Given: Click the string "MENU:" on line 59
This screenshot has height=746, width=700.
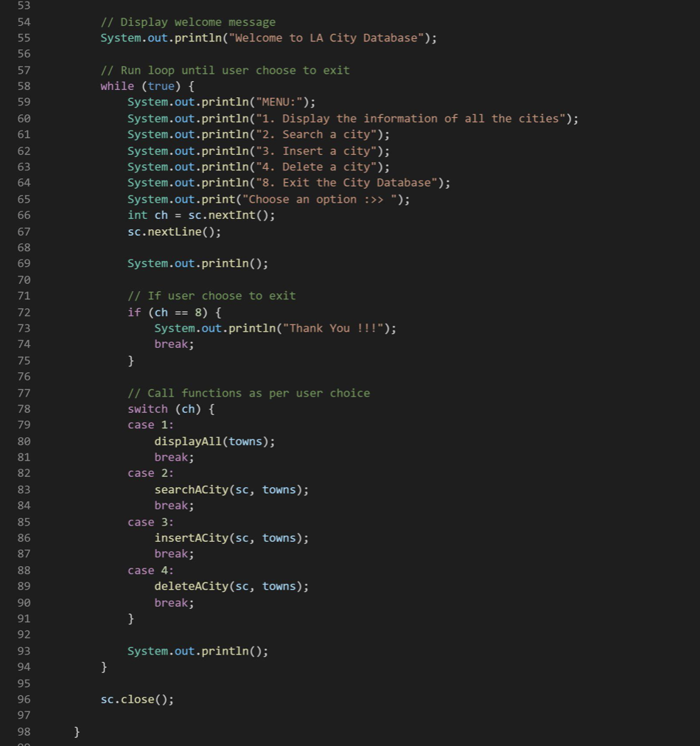Looking at the screenshot, I should (279, 102).
